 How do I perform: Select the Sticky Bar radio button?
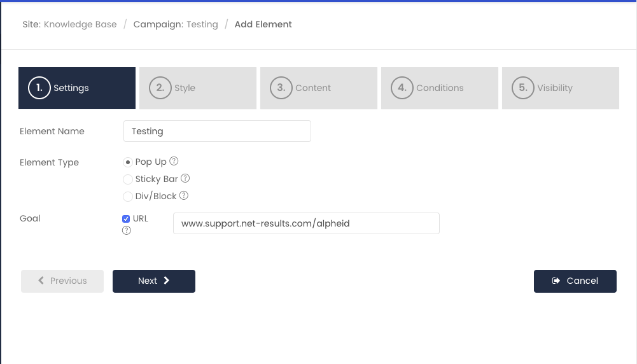(127, 179)
